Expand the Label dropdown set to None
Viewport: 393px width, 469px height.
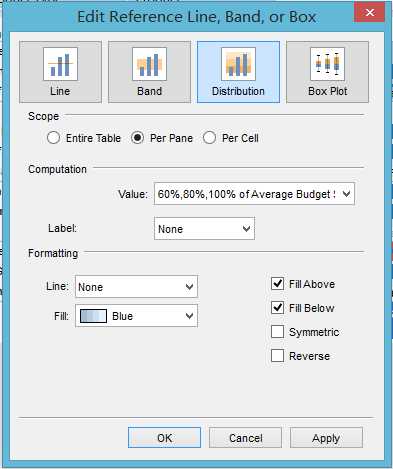[204, 229]
